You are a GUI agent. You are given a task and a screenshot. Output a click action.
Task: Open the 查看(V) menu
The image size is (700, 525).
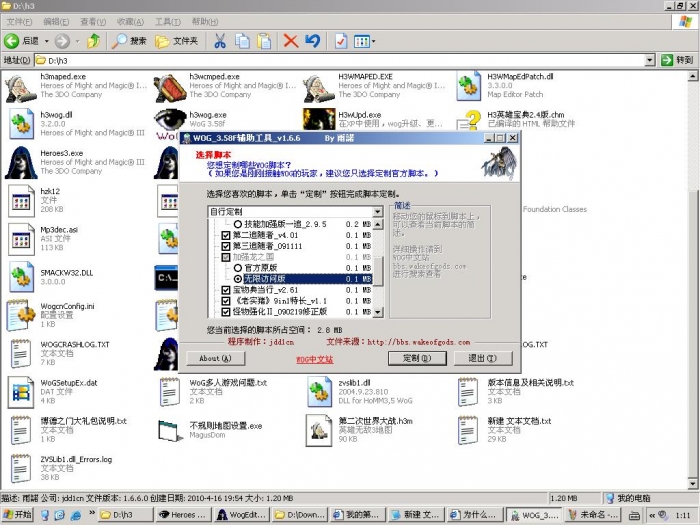click(x=93, y=21)
